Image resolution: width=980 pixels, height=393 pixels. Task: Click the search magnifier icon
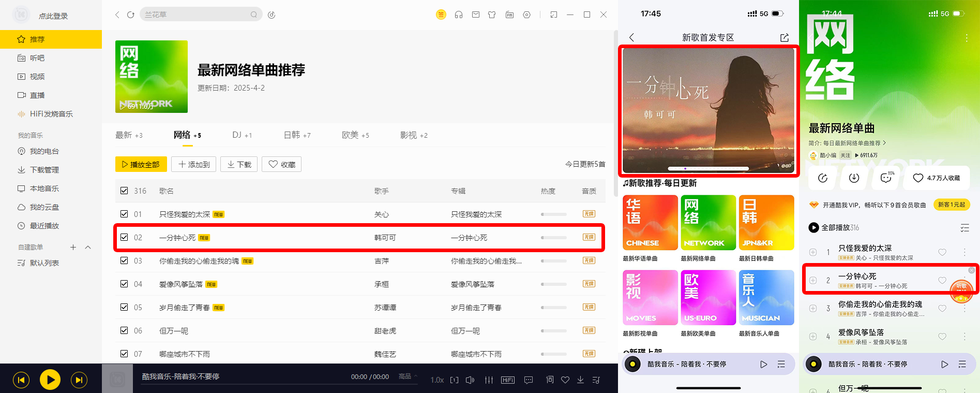(254, 14)
